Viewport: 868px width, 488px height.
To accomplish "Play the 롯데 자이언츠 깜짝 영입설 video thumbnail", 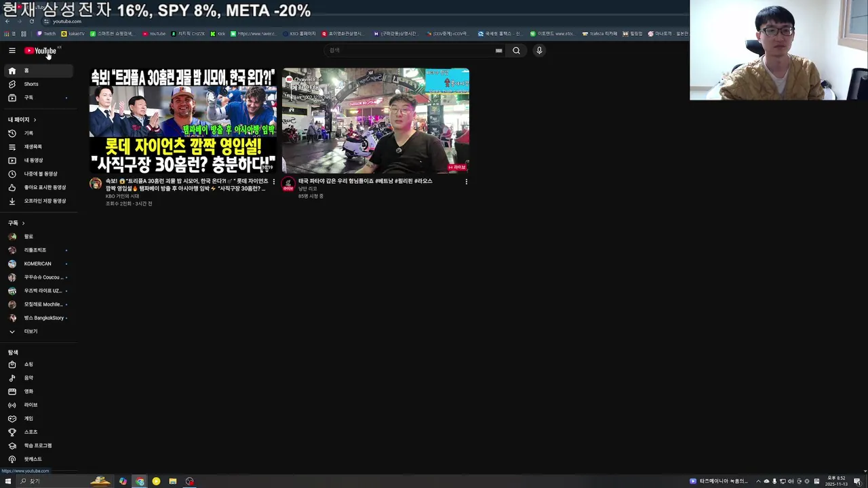I will click(183, 121).
